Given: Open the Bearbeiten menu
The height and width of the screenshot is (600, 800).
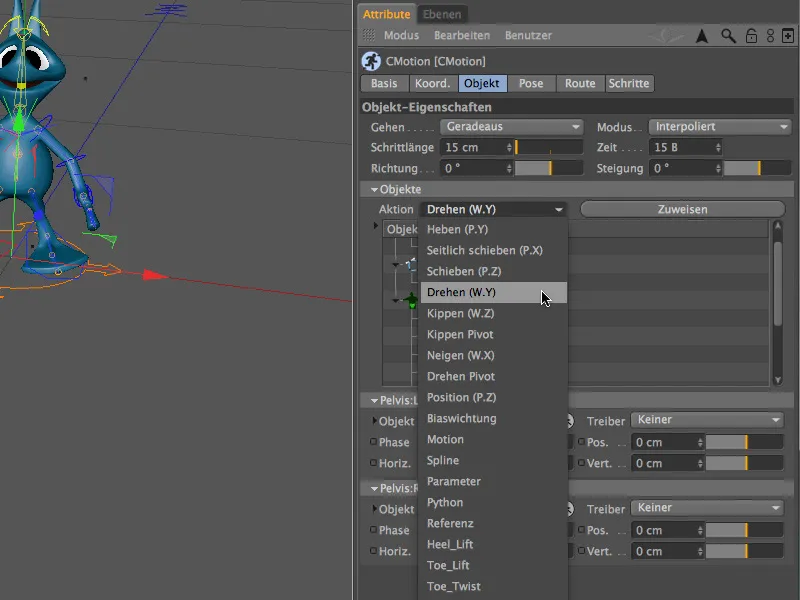Looking at the screenshot, I should (462, 35).
